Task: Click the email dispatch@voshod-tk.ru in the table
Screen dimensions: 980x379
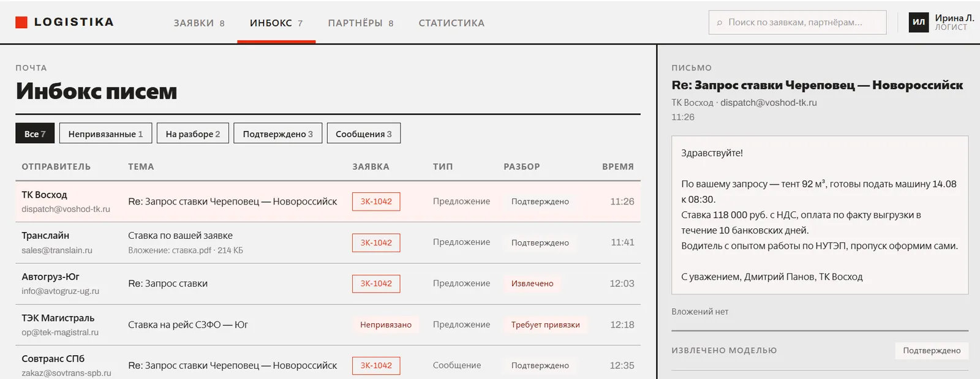Action: pyautogui.click(x=66, y=209)
